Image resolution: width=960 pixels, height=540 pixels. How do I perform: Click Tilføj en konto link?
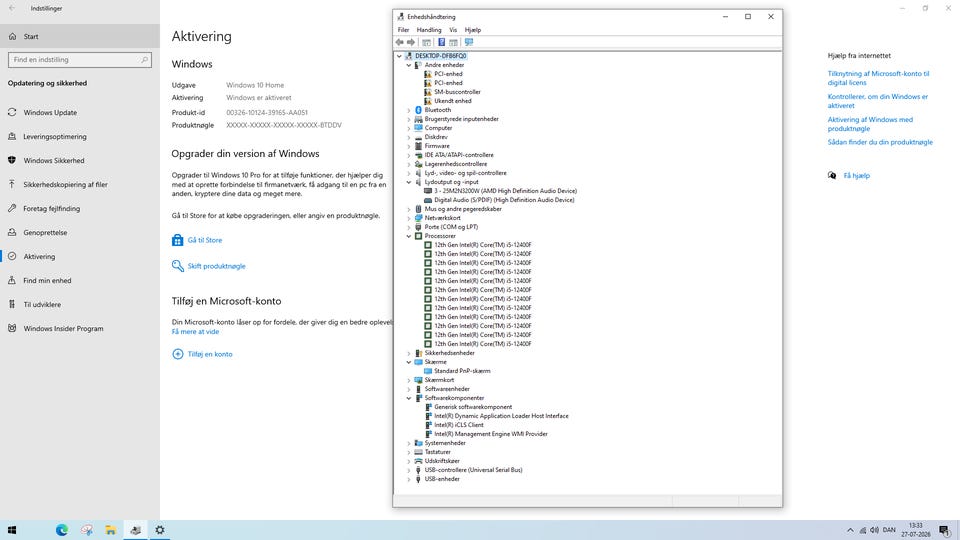[210, 354]
